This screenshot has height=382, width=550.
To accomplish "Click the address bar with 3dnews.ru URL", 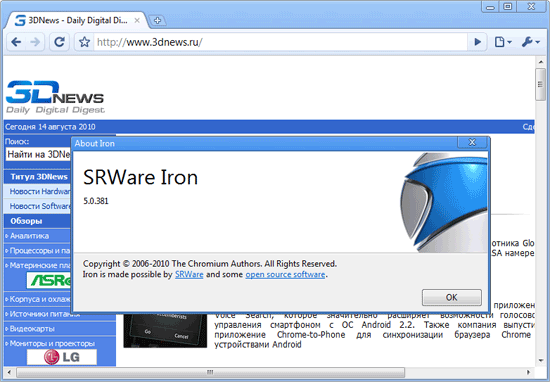I will tap(281, 42).
